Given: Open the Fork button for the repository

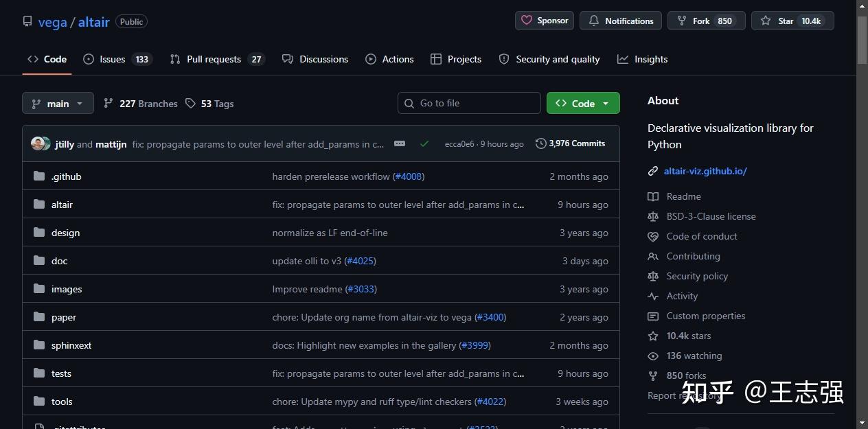Looking at the screenshot, I should coord(707,21).
